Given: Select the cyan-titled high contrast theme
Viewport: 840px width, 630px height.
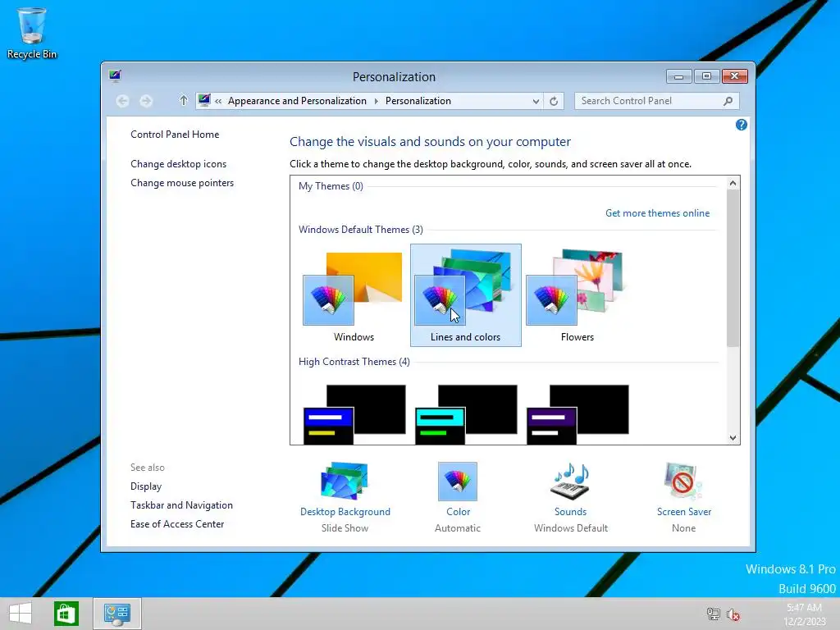Looking at the screenshot, I should pyautogui.click(x=466, y=414).
